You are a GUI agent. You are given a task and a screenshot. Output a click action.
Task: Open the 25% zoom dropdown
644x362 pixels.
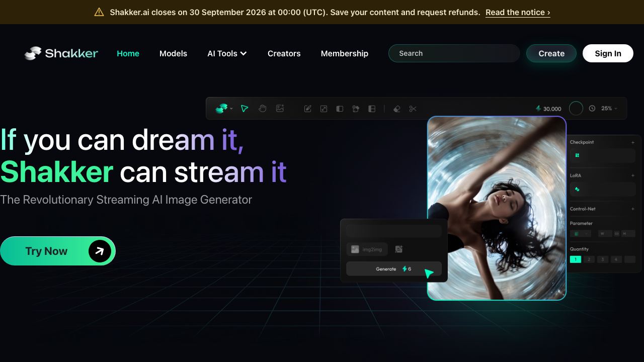click(x=609, y=109)
